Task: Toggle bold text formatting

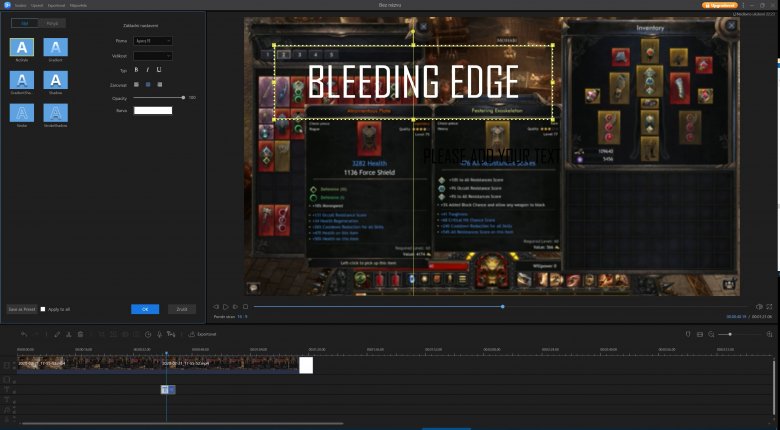Action: tap(136, 70)
